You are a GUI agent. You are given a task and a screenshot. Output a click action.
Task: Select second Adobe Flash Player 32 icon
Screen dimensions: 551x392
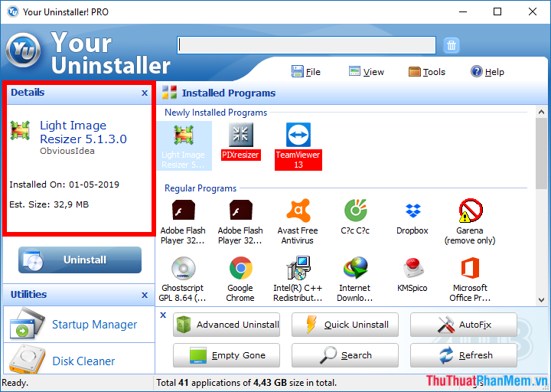(241, 210)
